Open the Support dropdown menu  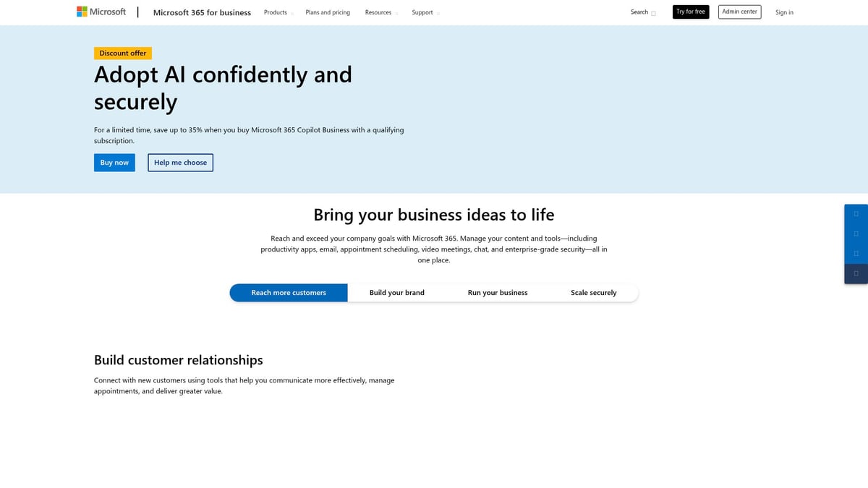(425, 12)
